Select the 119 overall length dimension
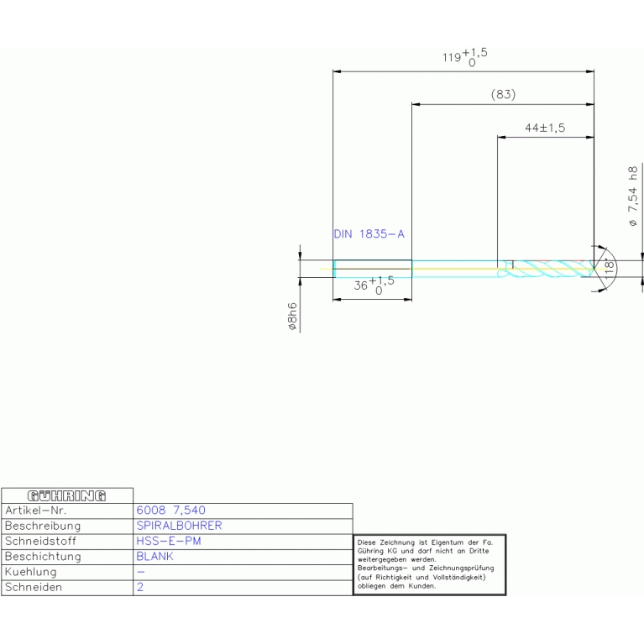The height and width of the screenshot is (644, 644). [463, 57]
